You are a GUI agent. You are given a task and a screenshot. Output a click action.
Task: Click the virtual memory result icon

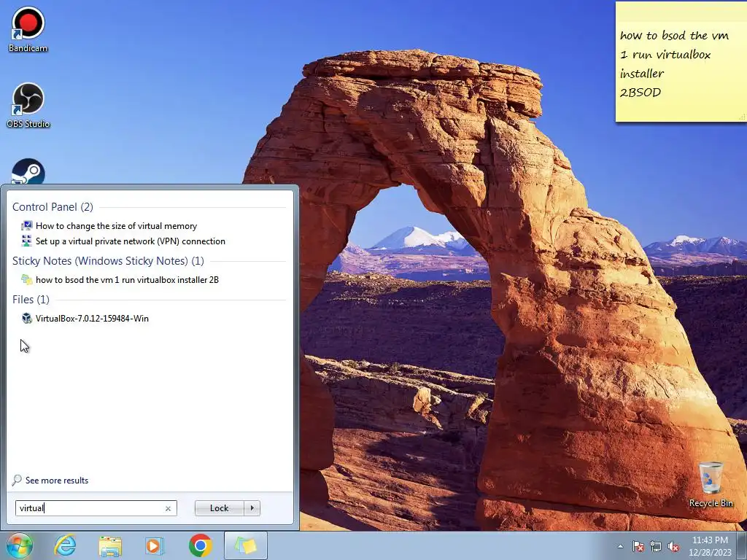[x=27, y=226]
